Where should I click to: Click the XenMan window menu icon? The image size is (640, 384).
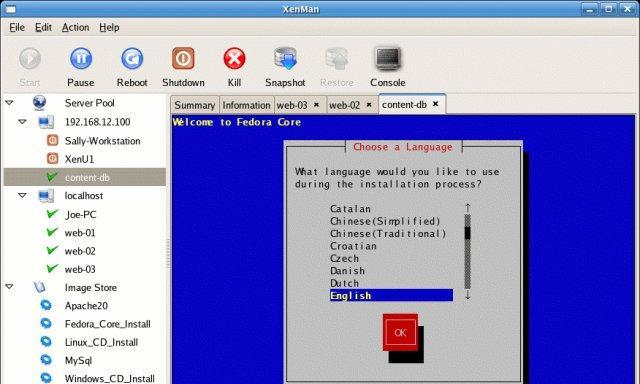[x=10, y=9]
